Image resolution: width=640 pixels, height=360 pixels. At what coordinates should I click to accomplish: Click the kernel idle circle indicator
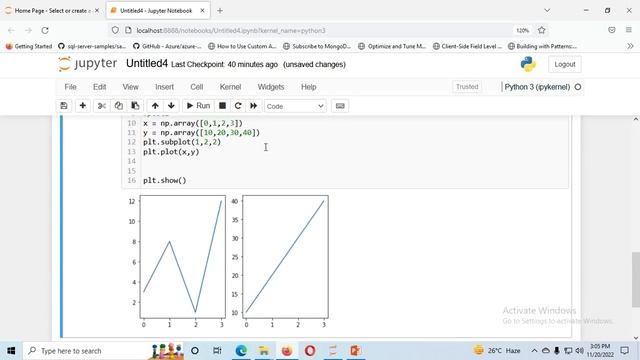coord(578,87)
